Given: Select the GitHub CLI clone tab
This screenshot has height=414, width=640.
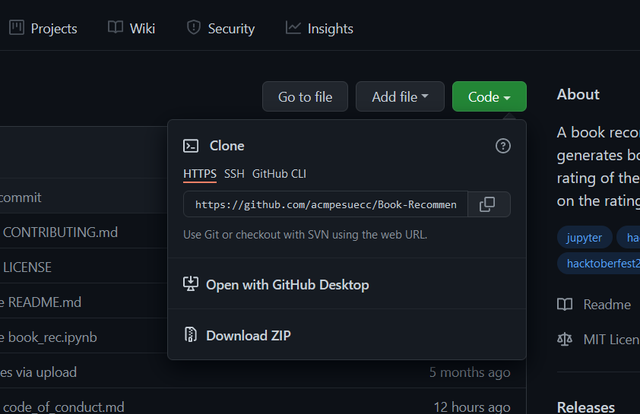Looking at the screenshot, I should (x=279, y=174).
